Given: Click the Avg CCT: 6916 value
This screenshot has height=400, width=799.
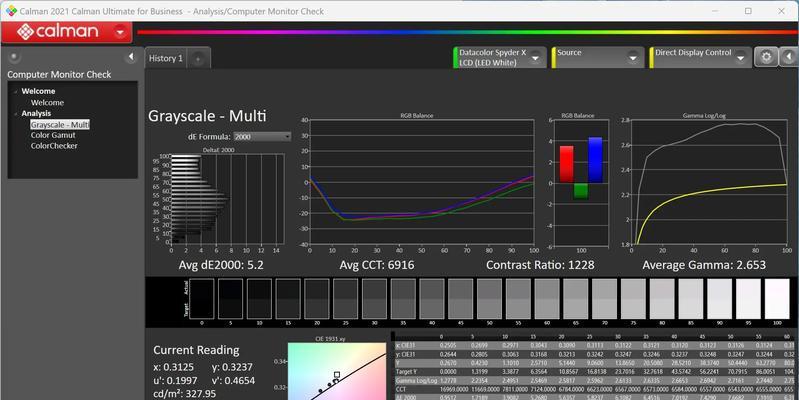Looking at the screenshot, I should pyautogui.click(x=377, y=265).
